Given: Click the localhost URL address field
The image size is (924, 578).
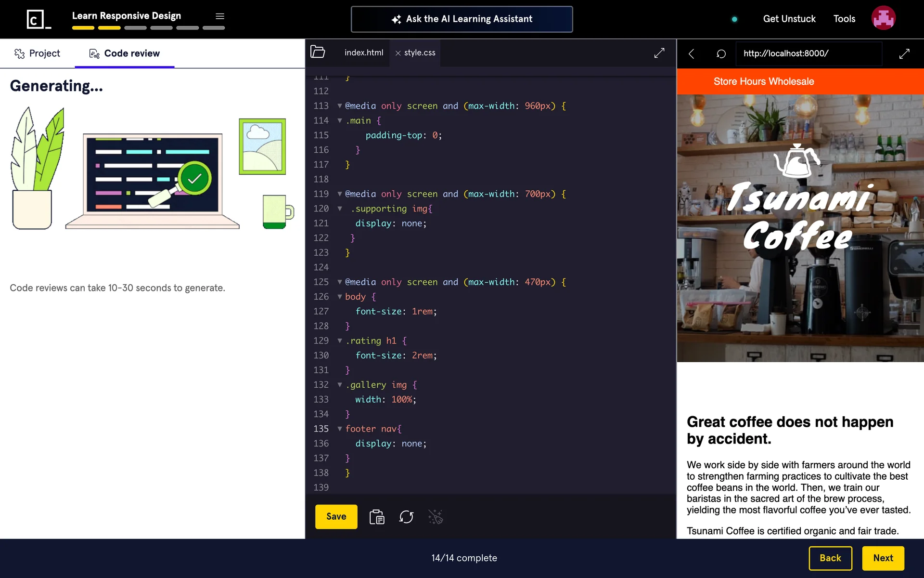Looking at the screenshot, I should tap(808, 53).
